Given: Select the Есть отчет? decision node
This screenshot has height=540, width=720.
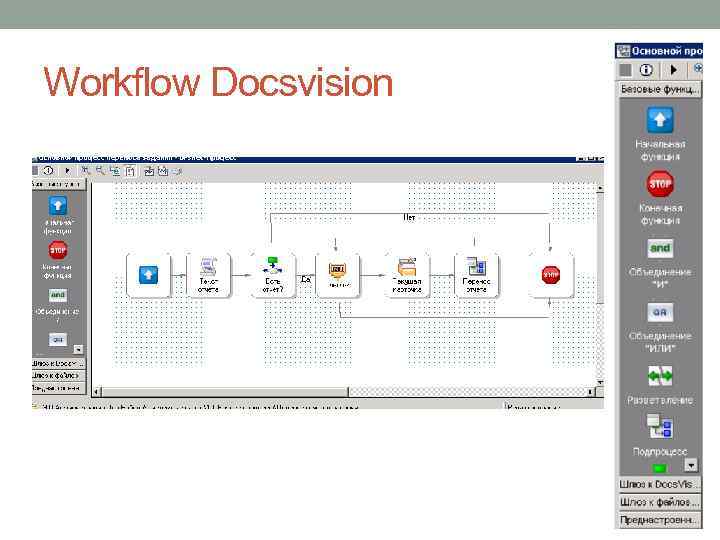Looking at the screenshot, I should coord(273,275).
